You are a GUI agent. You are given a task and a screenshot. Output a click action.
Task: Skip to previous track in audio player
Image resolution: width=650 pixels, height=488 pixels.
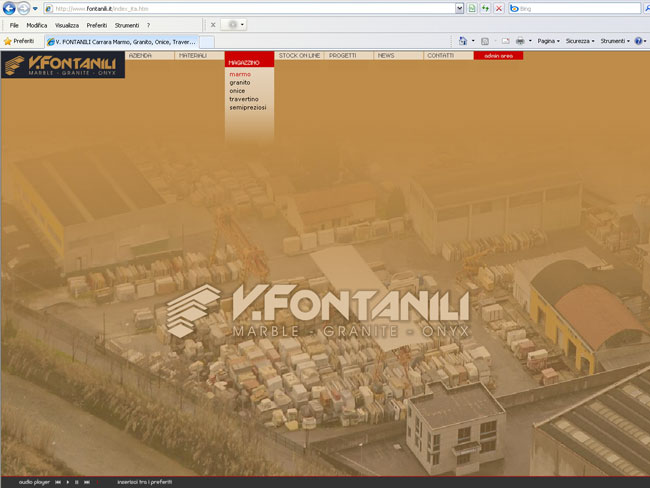pyautogui.click(x=58, y=482)
